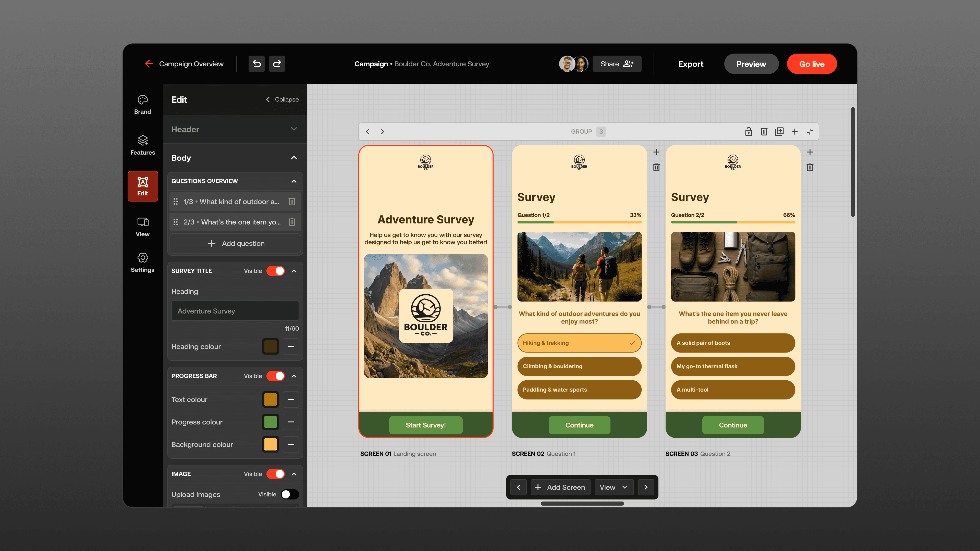Collapse the Questions Overview section

coord(294,181)
